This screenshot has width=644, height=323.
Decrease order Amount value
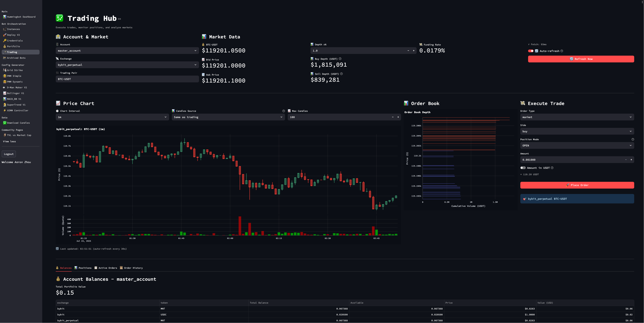[x=626, y=160]
